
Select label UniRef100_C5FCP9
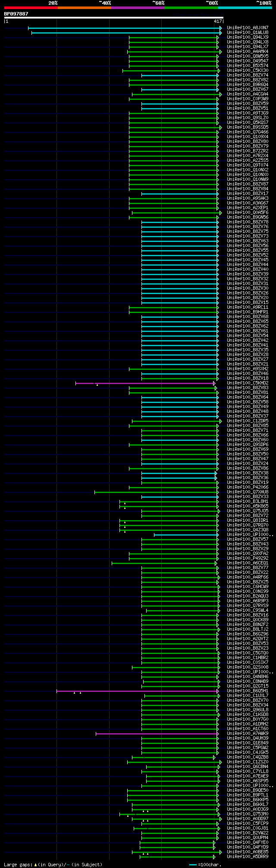click(x=248, y=823)
